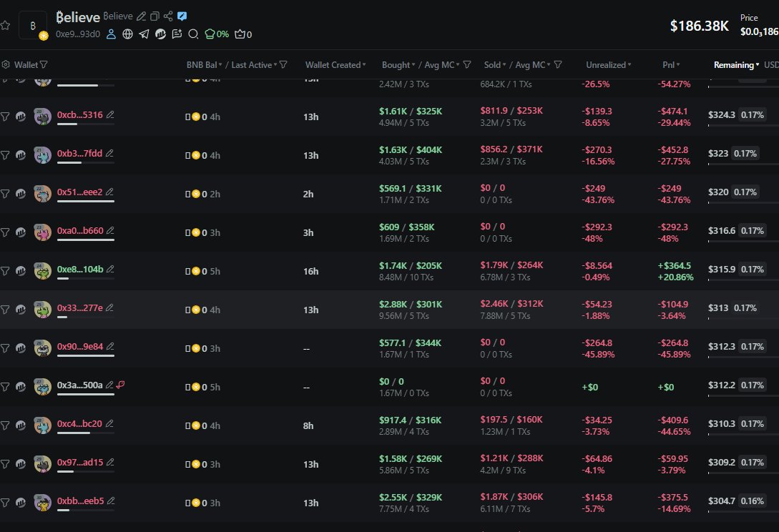The image size is (779, 532).
Task: Toggle filter funnel on row 0x51...eee2
Action: (5, 193)
